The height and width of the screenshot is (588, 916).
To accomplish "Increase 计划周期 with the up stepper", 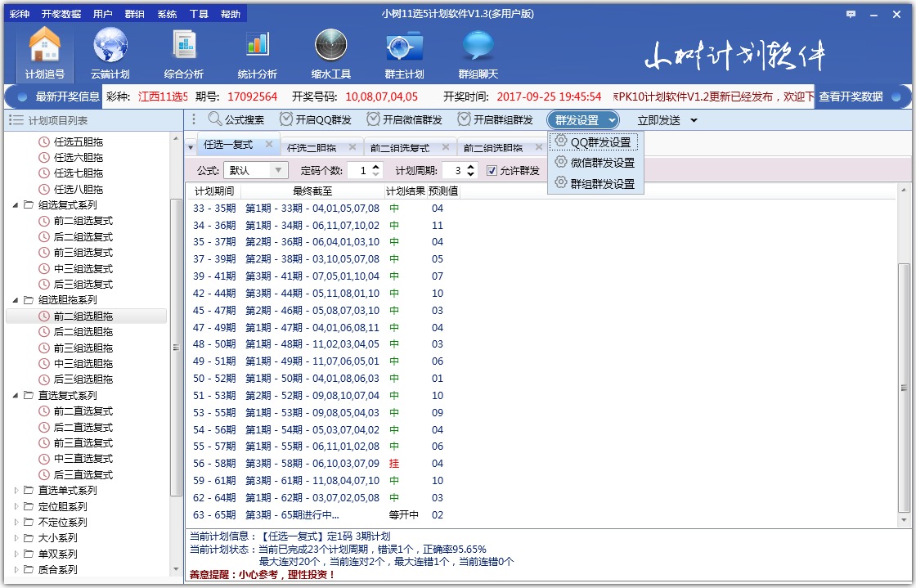I will (x=470, y=167).
